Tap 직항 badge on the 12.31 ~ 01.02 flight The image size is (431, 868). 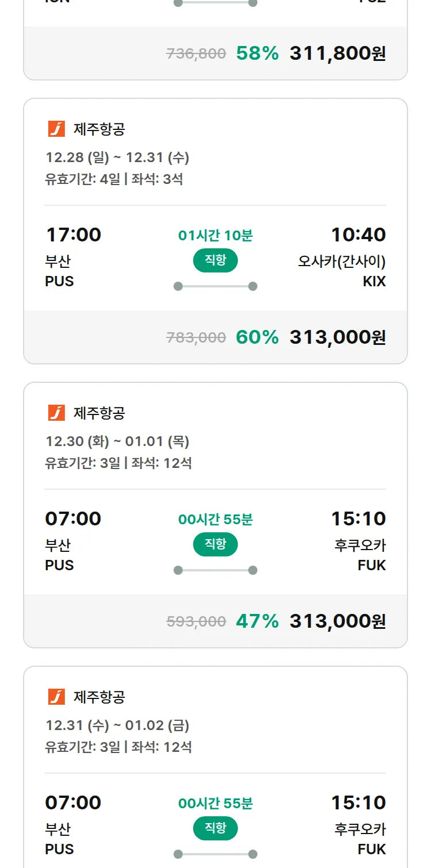point(215,828)
